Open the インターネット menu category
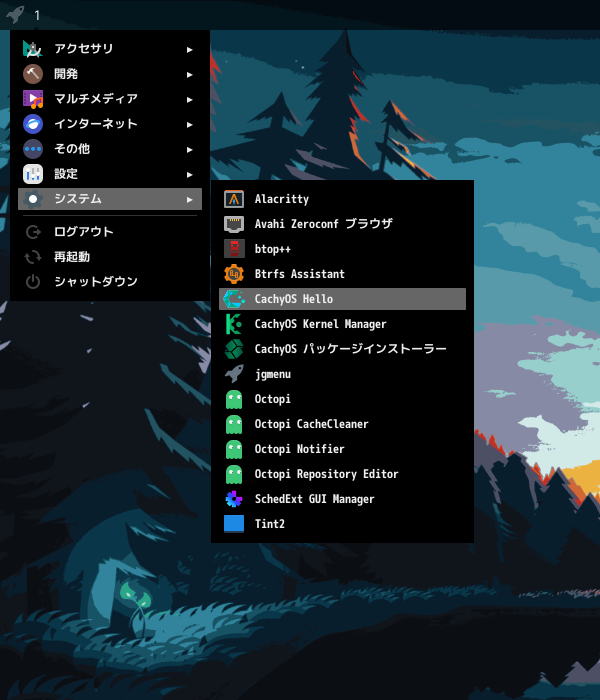600x700 pixels. [110, 124]
